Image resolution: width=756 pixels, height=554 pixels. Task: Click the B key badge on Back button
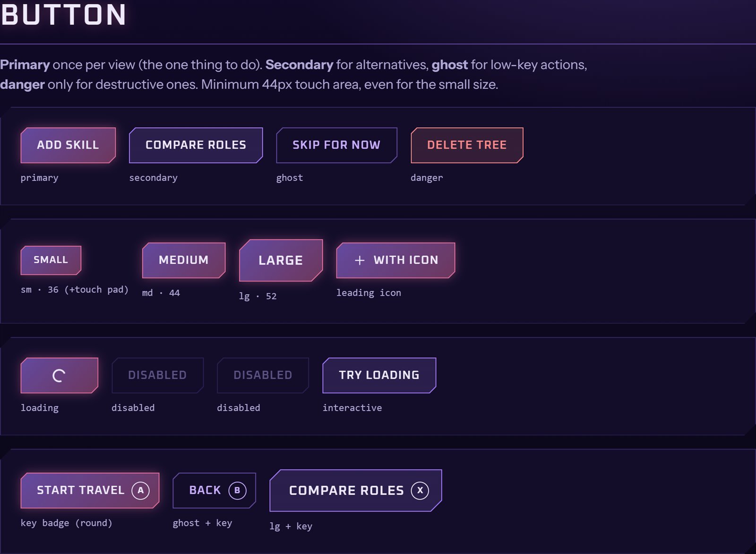point(237,490)
